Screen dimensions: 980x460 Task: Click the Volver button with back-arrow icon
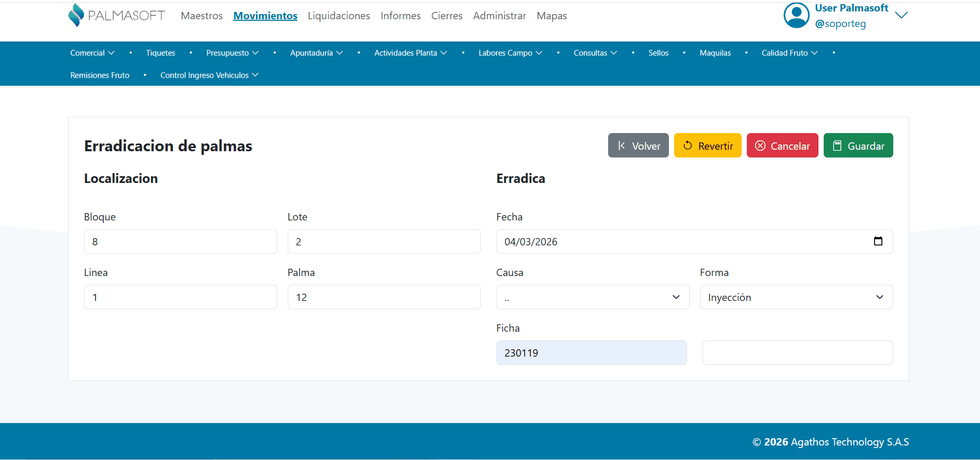[638, 146]
